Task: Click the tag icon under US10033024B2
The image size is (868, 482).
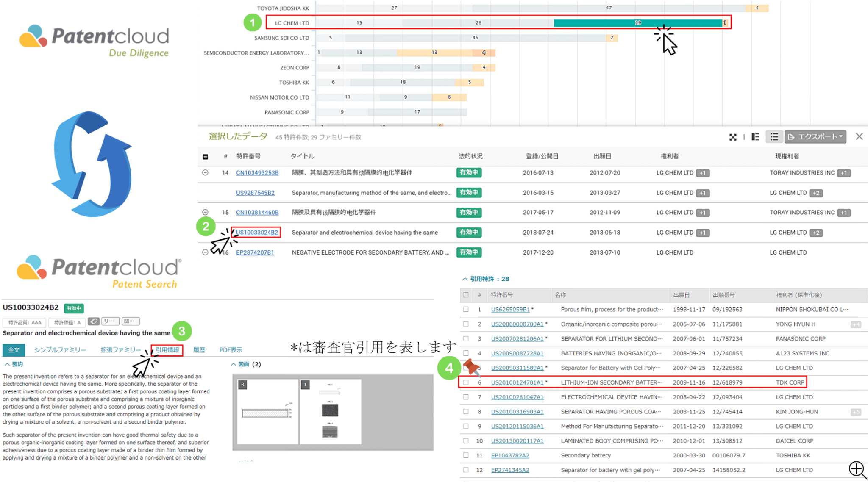Action: click(94, 321)
